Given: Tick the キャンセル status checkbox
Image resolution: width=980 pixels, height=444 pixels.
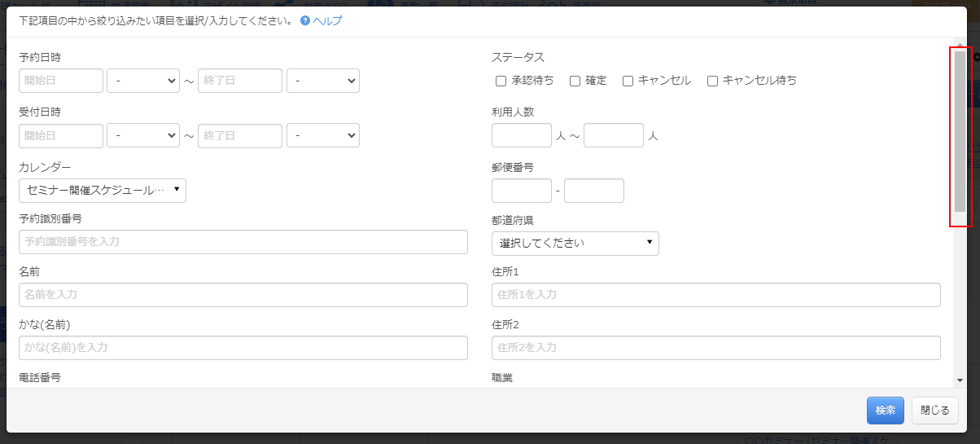Looking at the screenshot, I should (628, 81).
